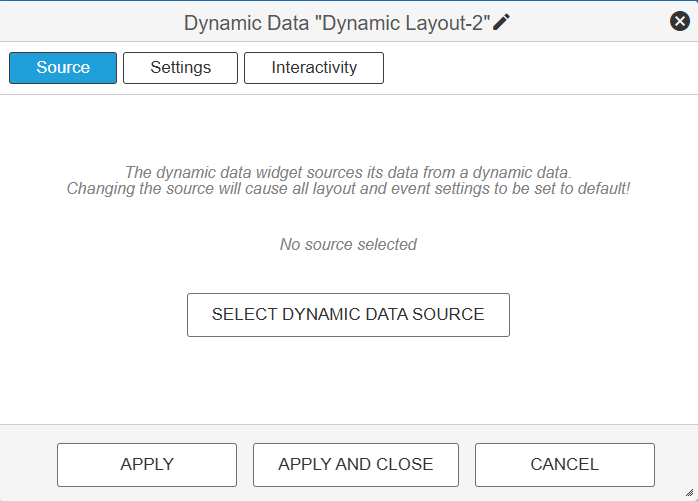The height and width of the screenshot is (501, 698).
Task: Pick a dynamic data source
Action: 348,315
